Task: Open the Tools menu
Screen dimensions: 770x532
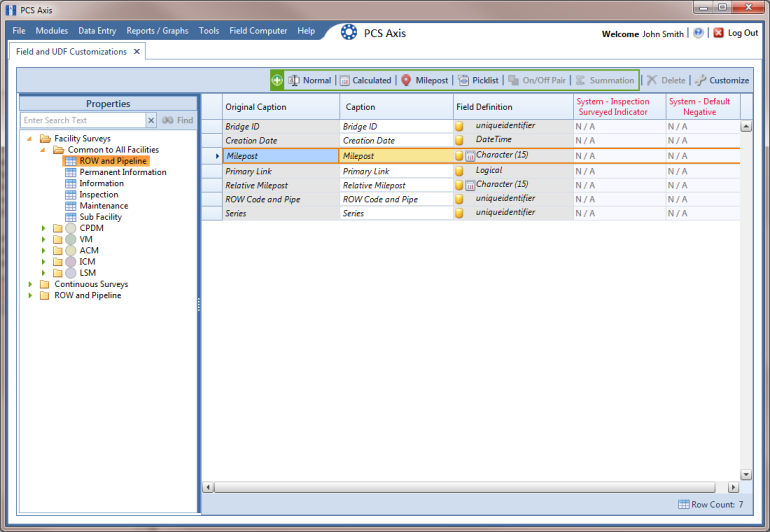Action: point(209,30)
